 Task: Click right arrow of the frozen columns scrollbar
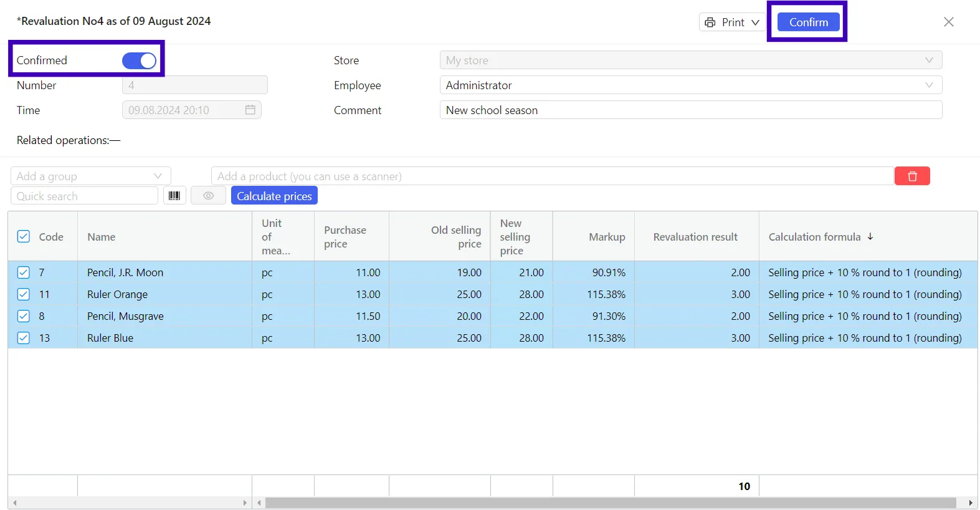[245, 503]
